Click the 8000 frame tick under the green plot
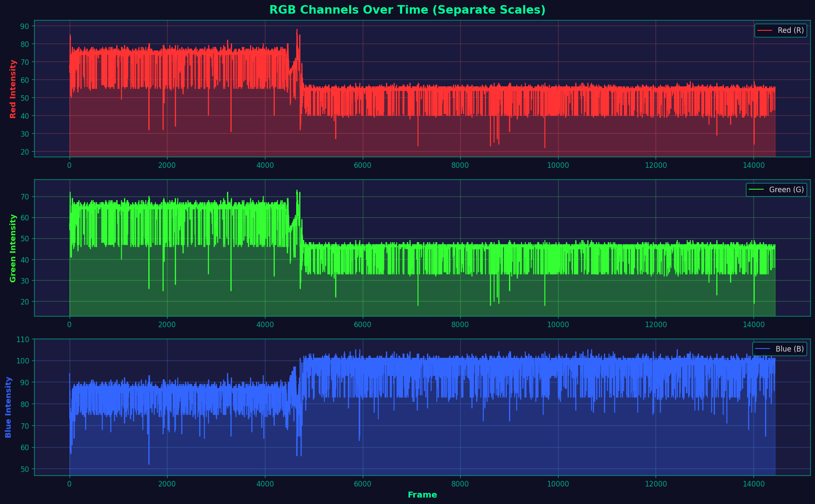This screenshot has height=504, width=815. point(460,325)
